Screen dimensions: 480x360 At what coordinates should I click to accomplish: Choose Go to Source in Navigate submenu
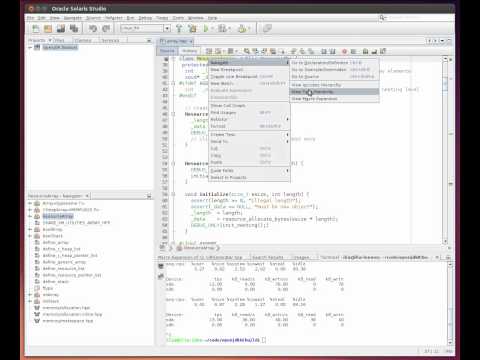point(334,77)
